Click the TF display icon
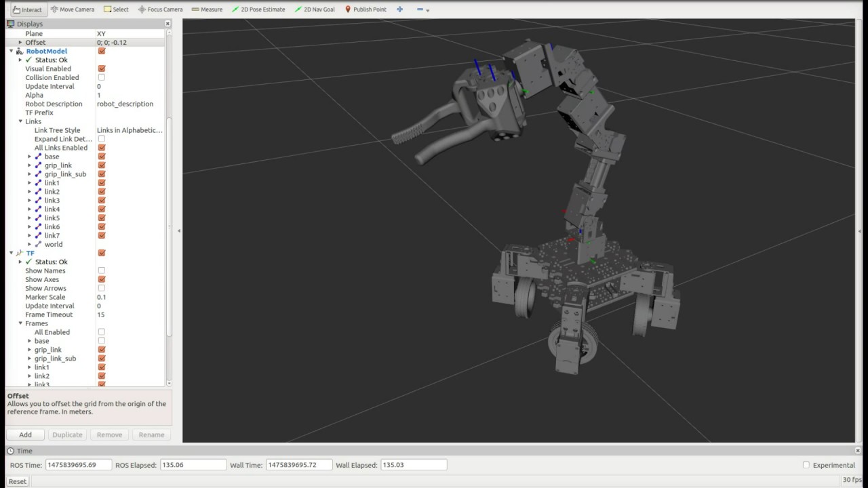 [20, 253]
